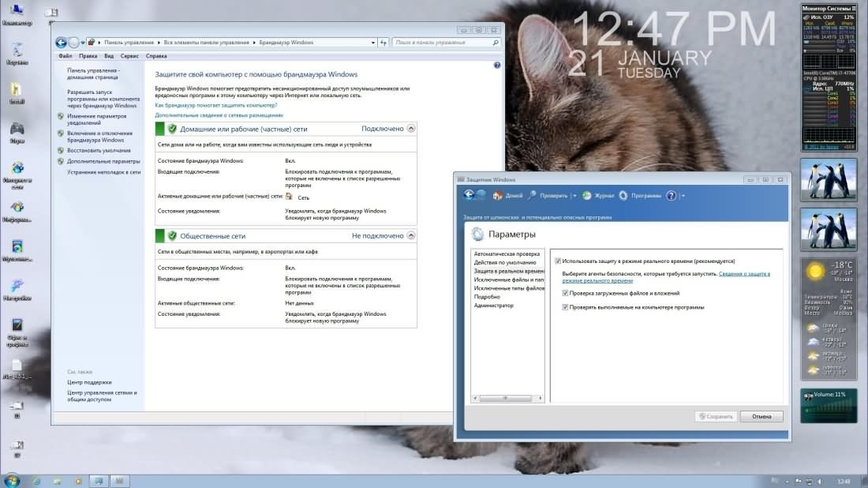Viewport: 868px width, 488px height.
Task: Start a scan with the Проверить button
Action: 548,196
